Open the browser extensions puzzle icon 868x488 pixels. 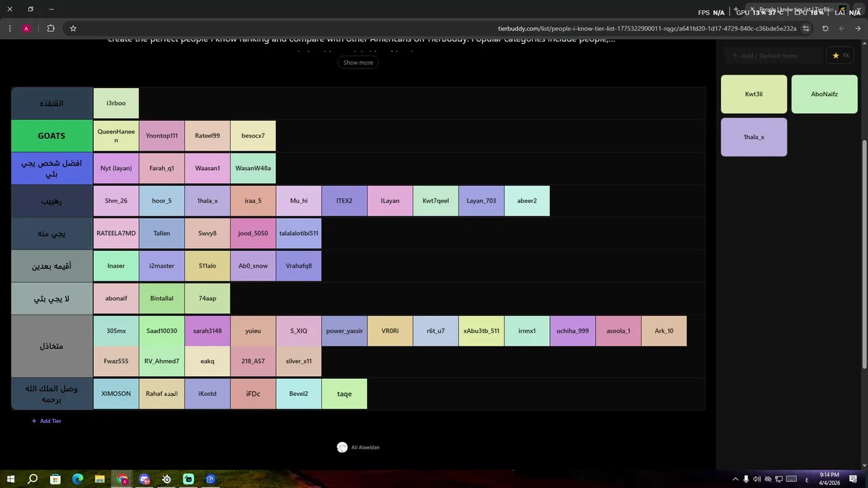coord(51,28)
